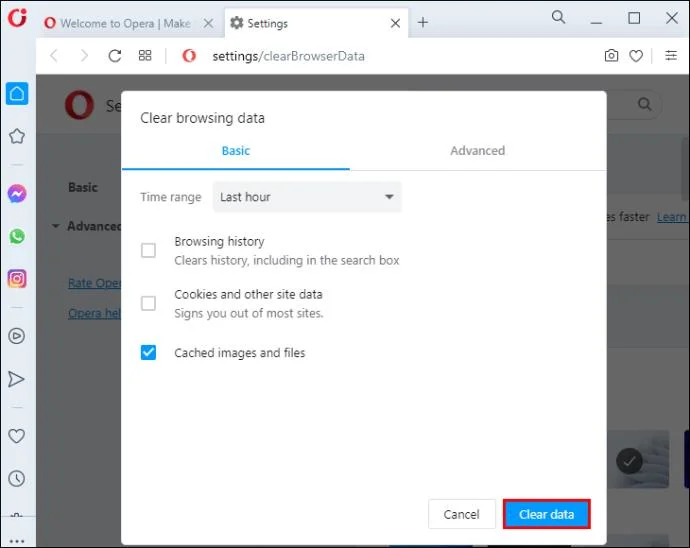Screen dimensions: 690x548
Task: Close the Settings tab
Action: coord(395,23)
